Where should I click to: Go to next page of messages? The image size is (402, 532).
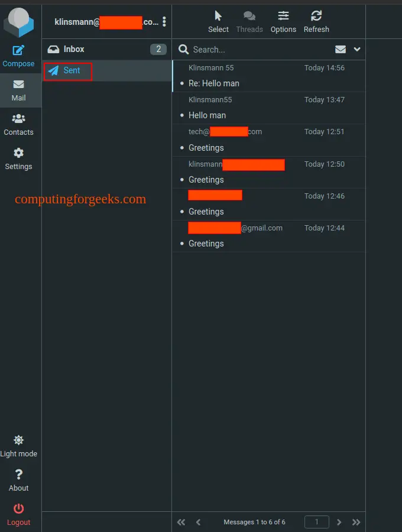coord(339,522)
